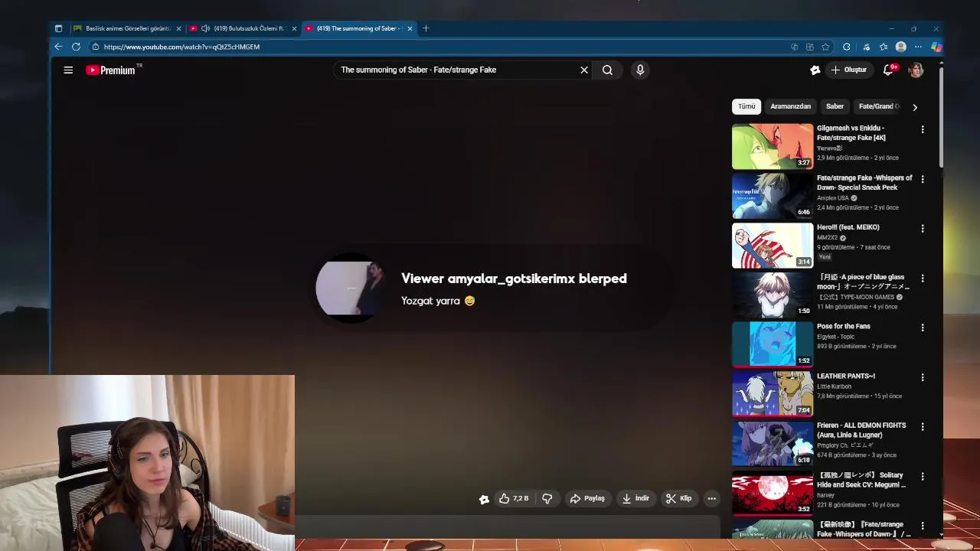Click the TYPE-MOON GAMES channel name

pos(856,297)
